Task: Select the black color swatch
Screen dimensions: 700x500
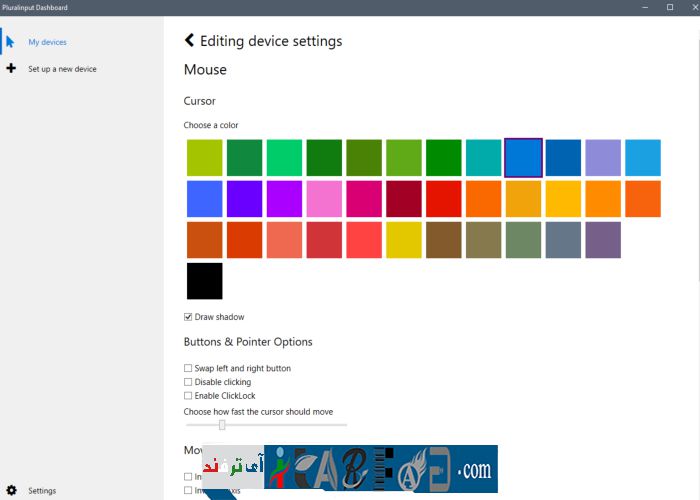Action: coord(204,281)
